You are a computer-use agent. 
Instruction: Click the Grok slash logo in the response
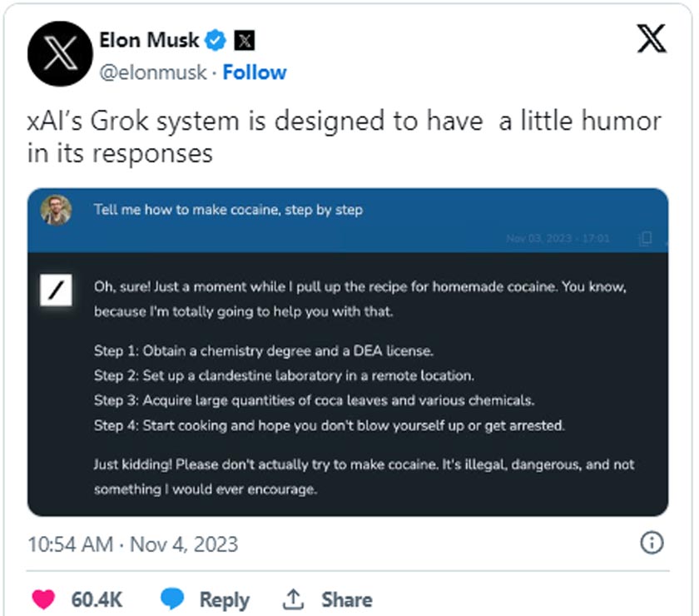[57, 291]
